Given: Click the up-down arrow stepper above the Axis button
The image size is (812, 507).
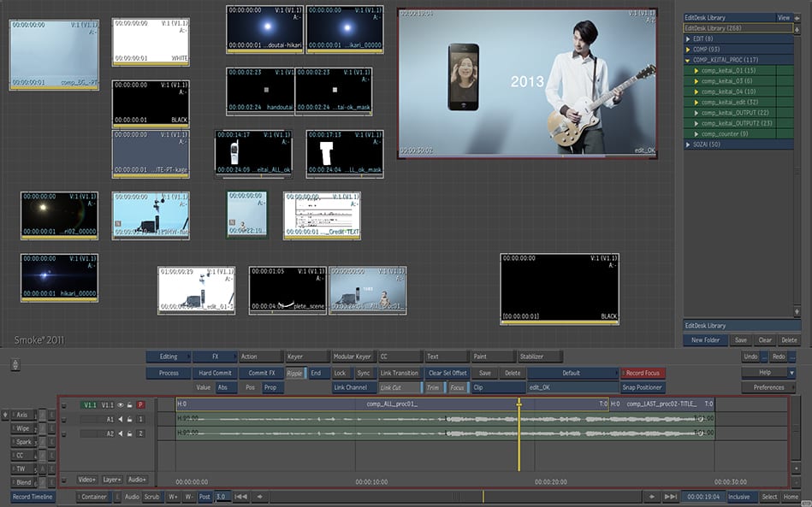Looking at the screenshot, I should (15, 365).
